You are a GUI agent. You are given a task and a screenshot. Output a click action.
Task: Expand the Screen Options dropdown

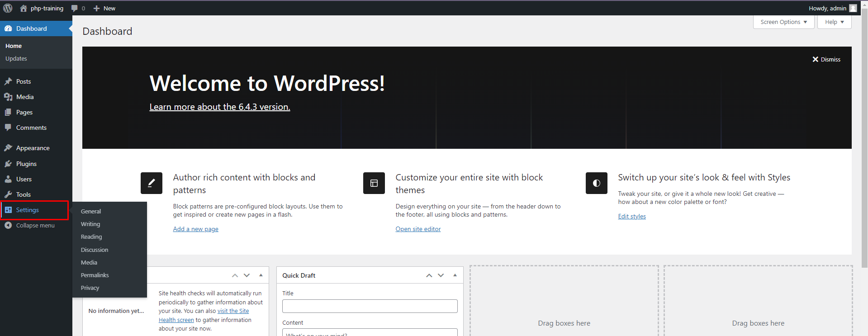coord(783,22)
